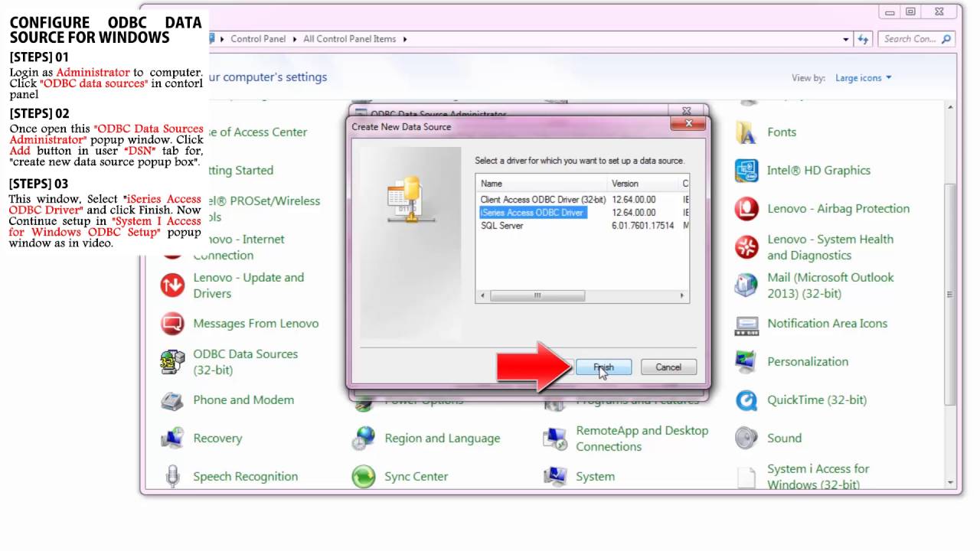Open the Recovery icon
This screenshot has height=551, width=980.
coord(172,439)
